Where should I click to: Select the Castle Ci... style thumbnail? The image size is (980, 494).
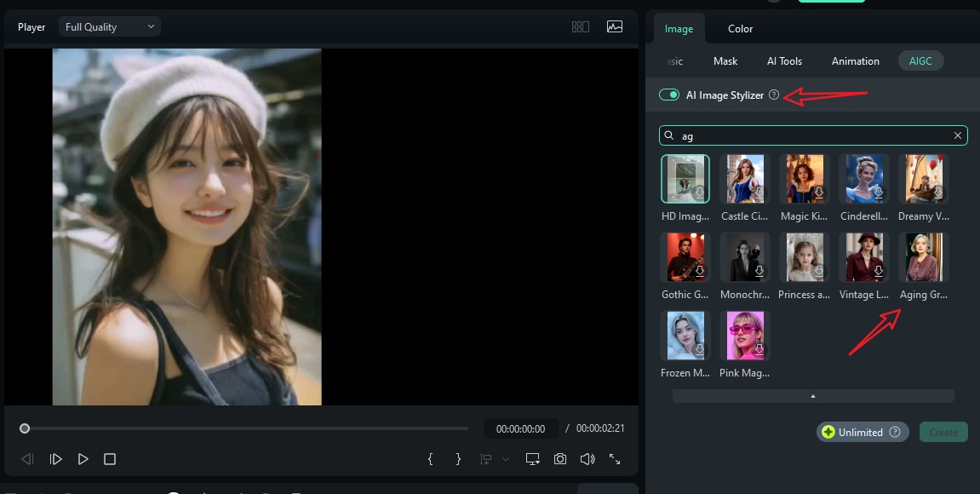click(745, 179)
